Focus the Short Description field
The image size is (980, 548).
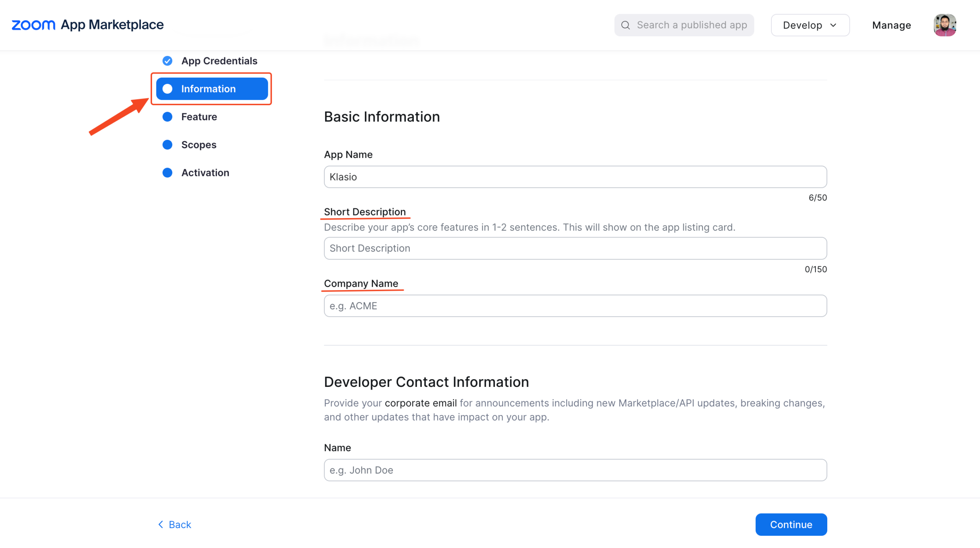tap(575, 248)
